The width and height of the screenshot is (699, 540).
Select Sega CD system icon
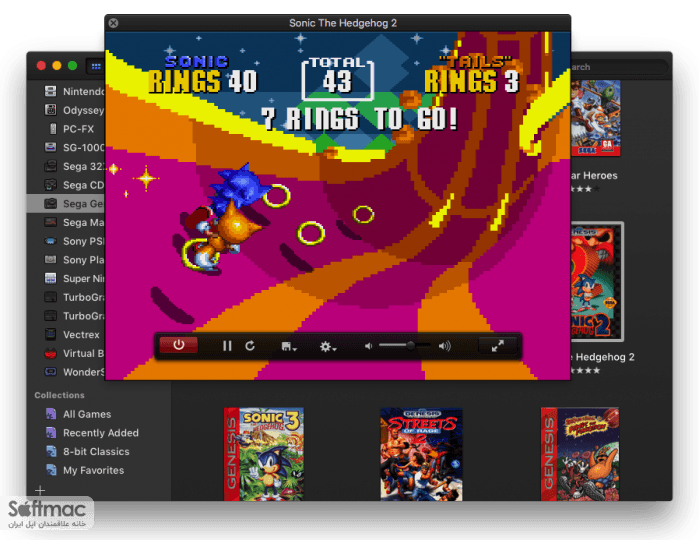(51, 185)
